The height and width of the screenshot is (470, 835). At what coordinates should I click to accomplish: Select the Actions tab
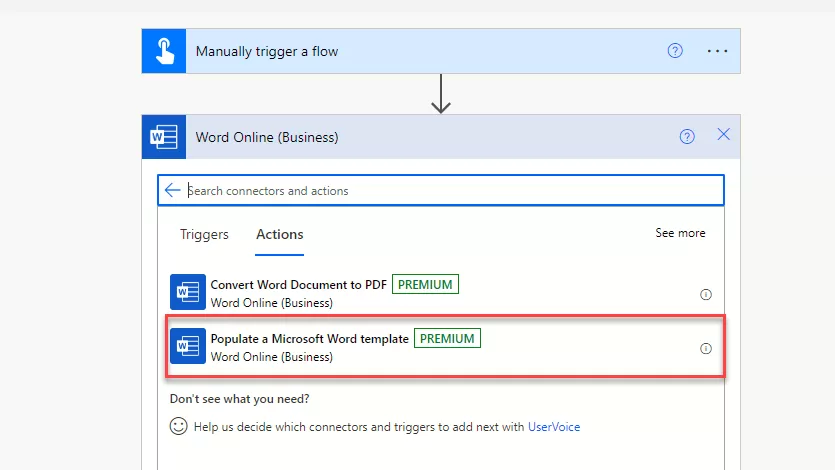click(280, 234)
